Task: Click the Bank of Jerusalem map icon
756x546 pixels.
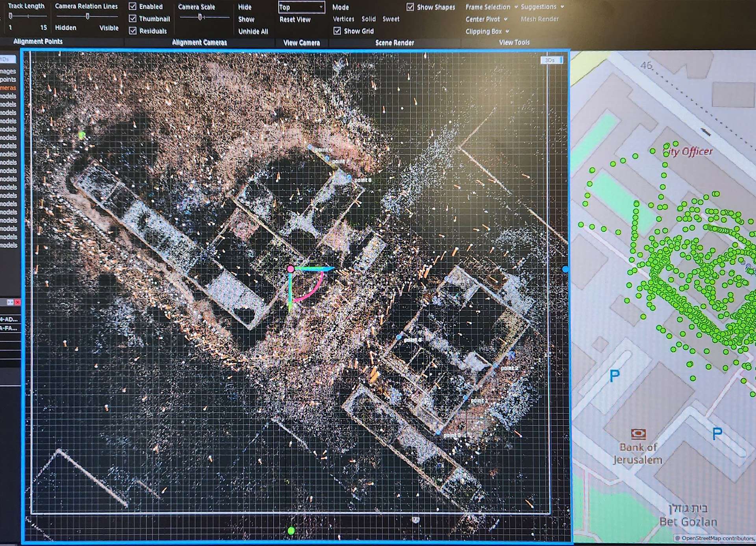Action: point(638,434)
